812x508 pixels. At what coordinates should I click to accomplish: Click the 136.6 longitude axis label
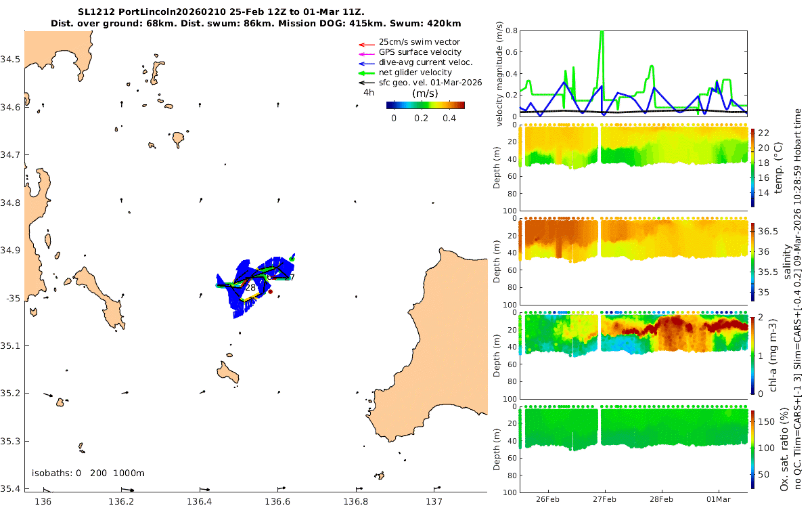click(278, 501)
